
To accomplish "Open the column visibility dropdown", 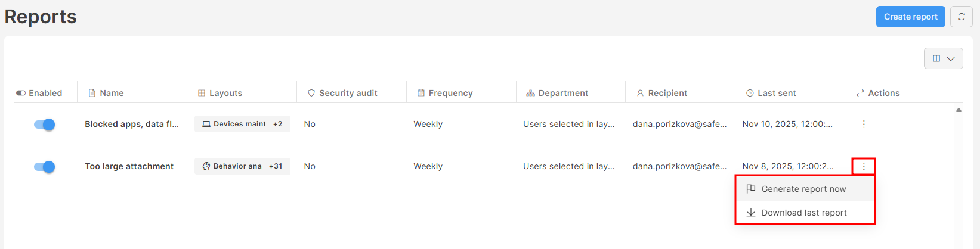I will [943, 58].
